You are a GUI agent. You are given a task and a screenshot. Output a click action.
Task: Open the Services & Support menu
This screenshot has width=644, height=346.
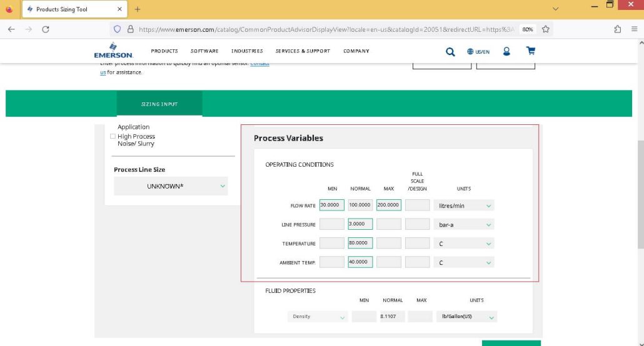303,51
